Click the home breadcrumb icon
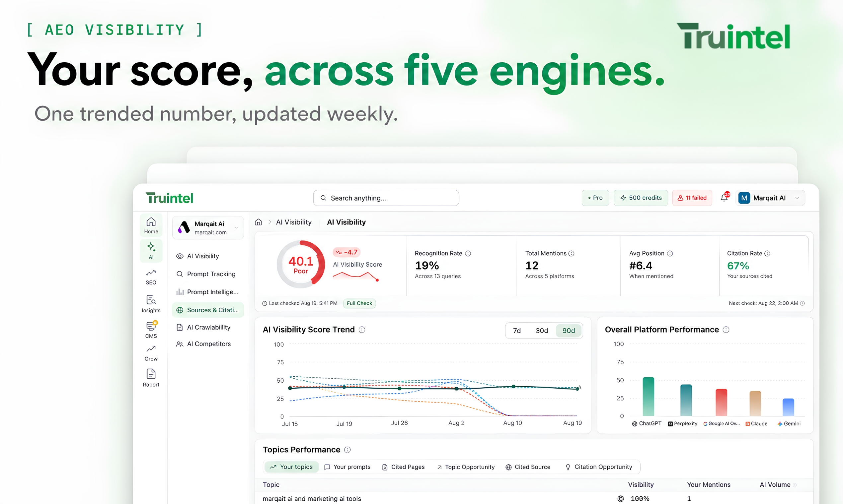 (x=258, y=222)
